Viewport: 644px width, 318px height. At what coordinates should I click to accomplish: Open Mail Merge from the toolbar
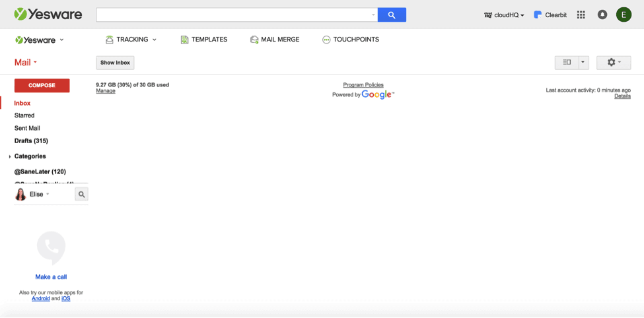click(275, 40)
